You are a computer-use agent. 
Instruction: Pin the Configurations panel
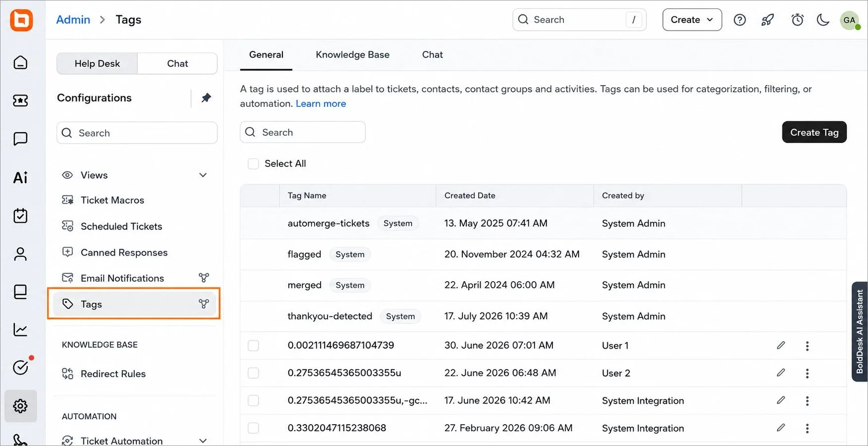click(x=206, y=98)
